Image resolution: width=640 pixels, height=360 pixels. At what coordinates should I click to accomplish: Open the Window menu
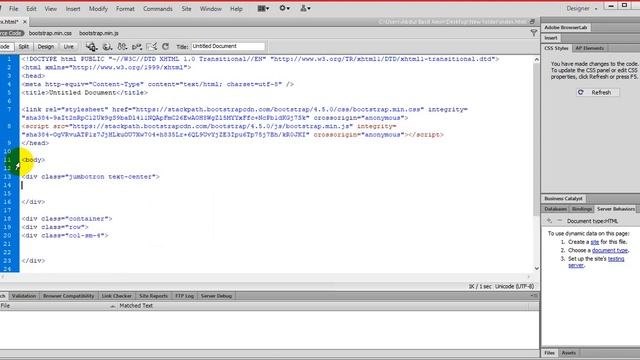[211, 9]
